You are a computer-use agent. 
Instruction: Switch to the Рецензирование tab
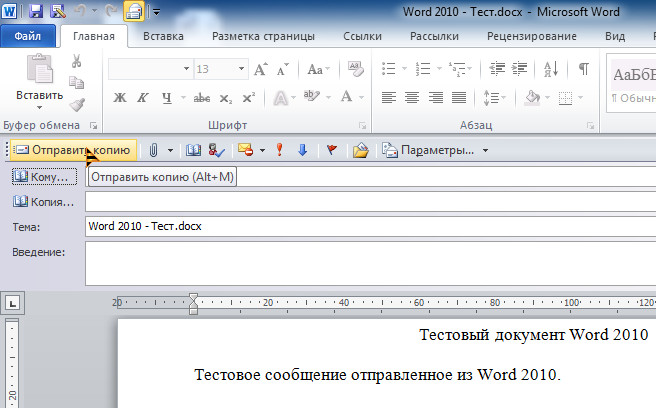pos(532,36)
